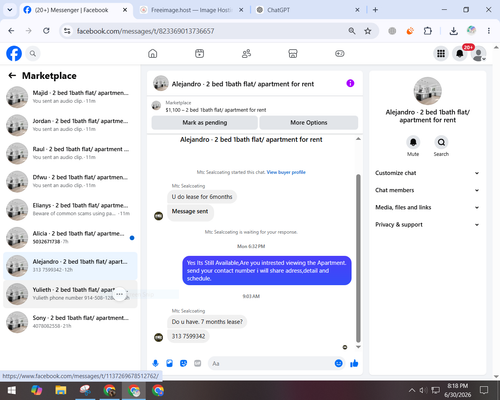The image size is (500, 400).
Task: Click Mark as pending button
Action: 204,123
